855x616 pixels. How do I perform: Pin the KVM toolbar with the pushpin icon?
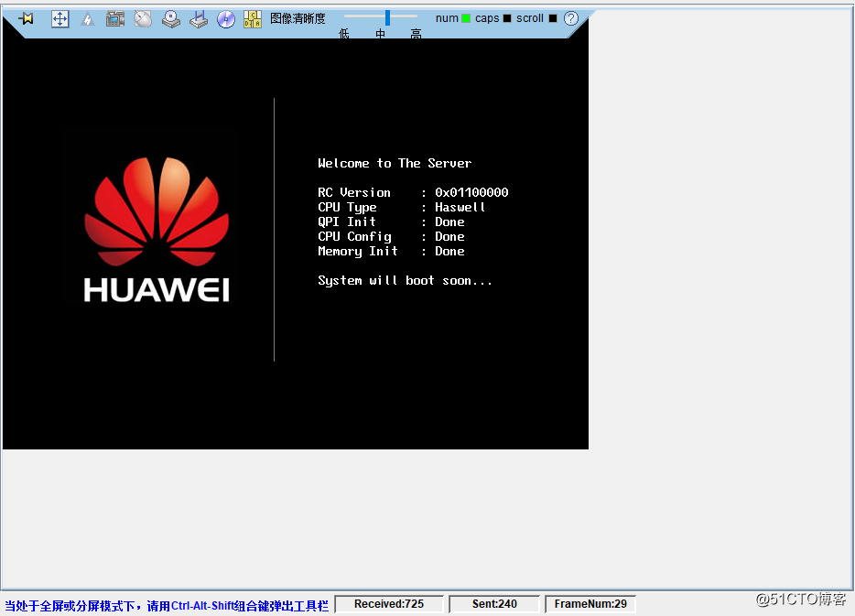pos(27,19)
